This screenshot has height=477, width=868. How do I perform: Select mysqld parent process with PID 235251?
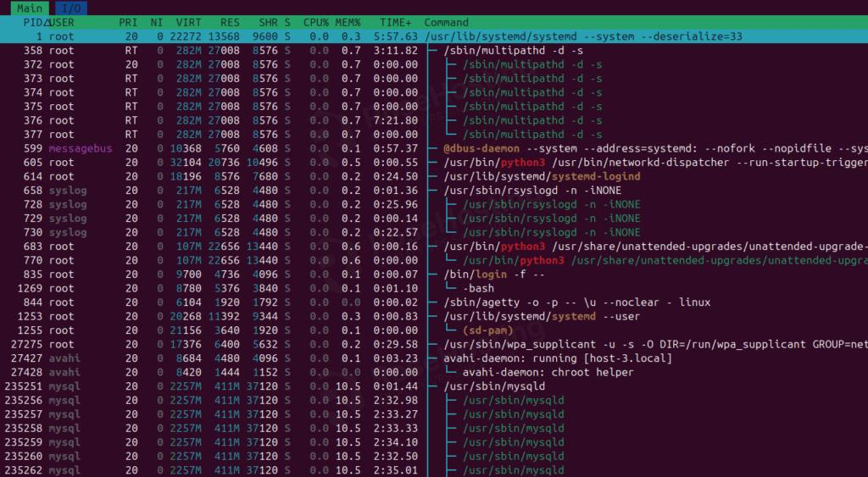[x=434, y=386]
